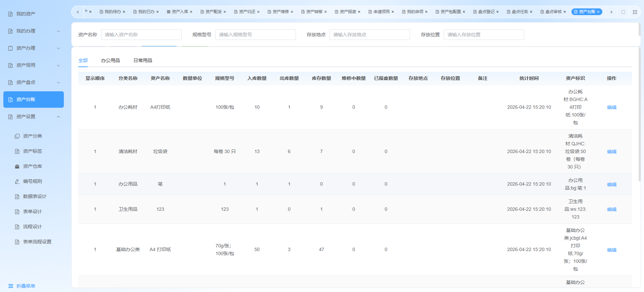The image size is (644, 292).
Task: Switch to the 申请领用 tab
Action: point(381,12)
